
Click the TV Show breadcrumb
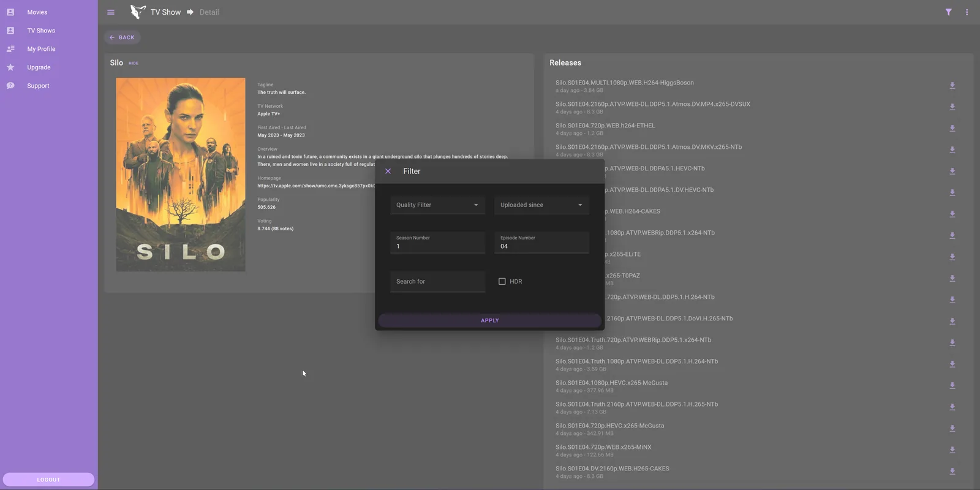click(165, 12)
